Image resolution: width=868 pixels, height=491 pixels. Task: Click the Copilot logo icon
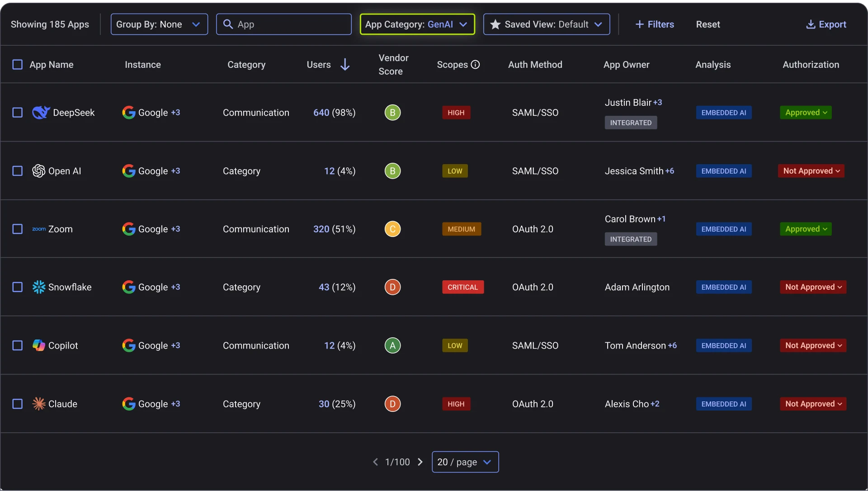pos(39,345)
